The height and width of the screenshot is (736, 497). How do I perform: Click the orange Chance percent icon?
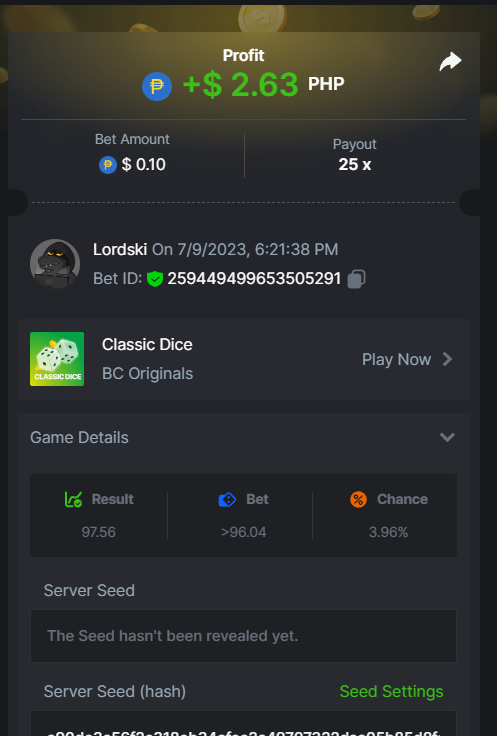pos(358,499)
